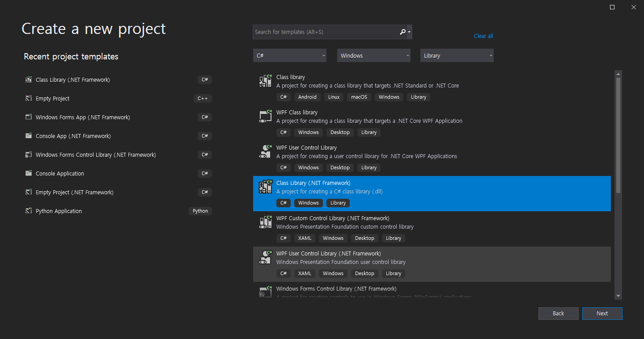Click the Python Application recent template icon
Image resolution: width=644 pixels, height=339 pixels.
(x=29, y=211)
